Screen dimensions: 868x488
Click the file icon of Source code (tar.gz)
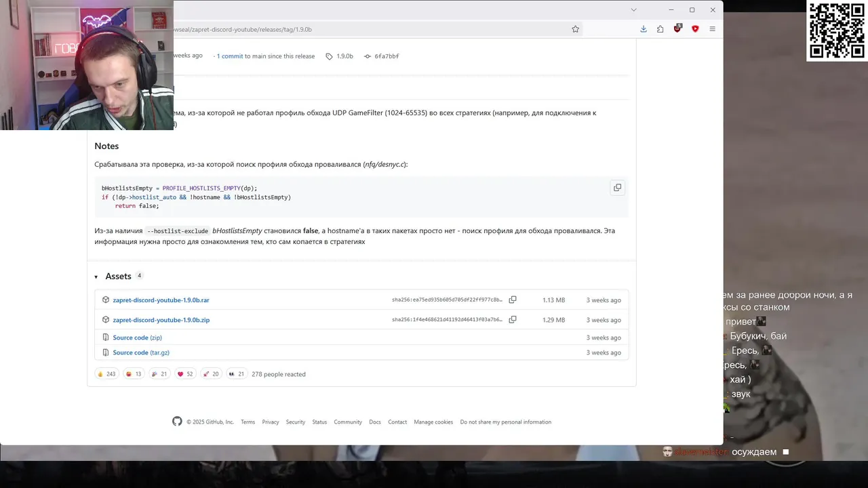pyautogui.click(x=106, y=352)
